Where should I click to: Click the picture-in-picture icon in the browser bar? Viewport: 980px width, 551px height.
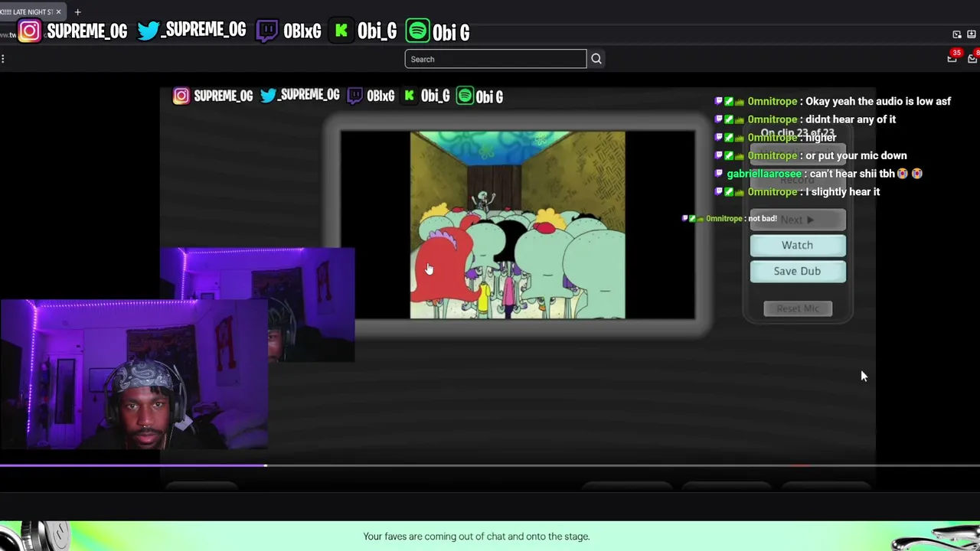click(x=957, y=34)
